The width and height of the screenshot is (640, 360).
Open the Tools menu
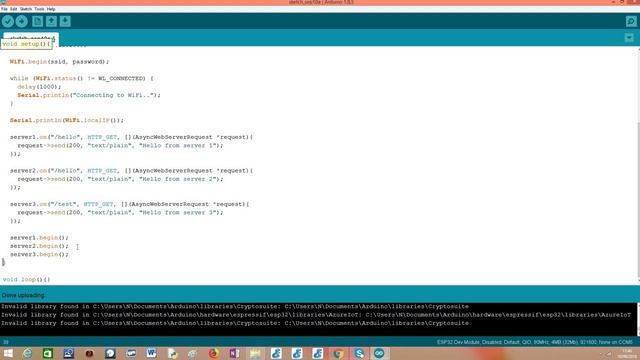coord(39,9)
